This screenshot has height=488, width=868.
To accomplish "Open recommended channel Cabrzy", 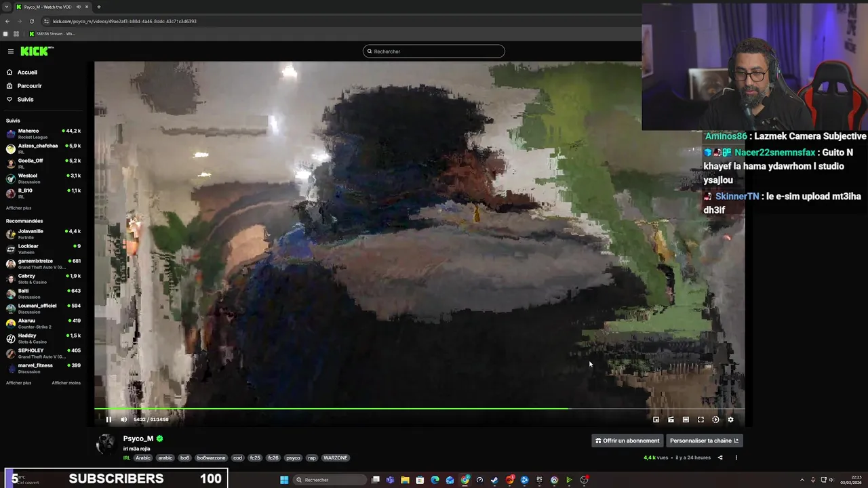I will [x=43, y=279].
